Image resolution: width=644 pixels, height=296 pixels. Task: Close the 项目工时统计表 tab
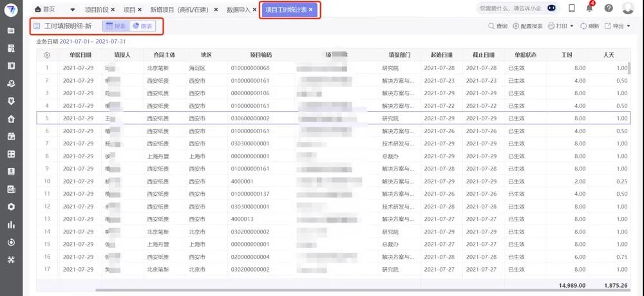pyautogui.click(x=311, y=10)
